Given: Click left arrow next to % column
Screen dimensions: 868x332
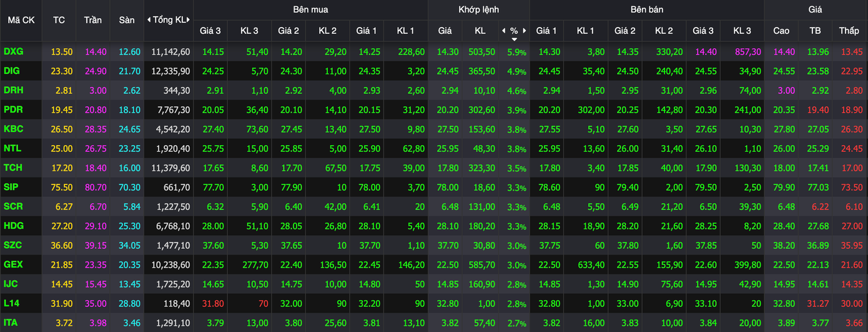Looking at the screenshot, I should coord(504,31).
